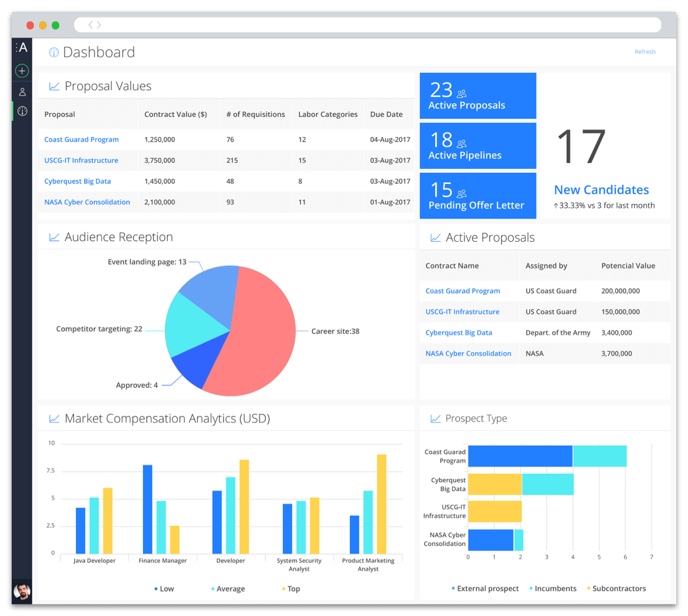Click Depart. of the Army cell
The image size is (688, 616).
click(x=558, y=333)
